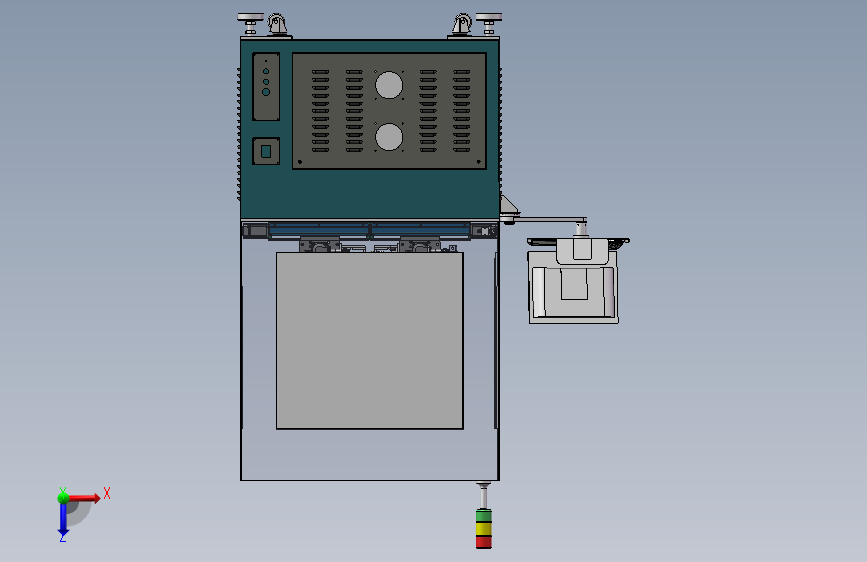The height and width of the screenshot is (562, 867).
Task: Click the green Y axis dot on the triad
Action: 63,498
